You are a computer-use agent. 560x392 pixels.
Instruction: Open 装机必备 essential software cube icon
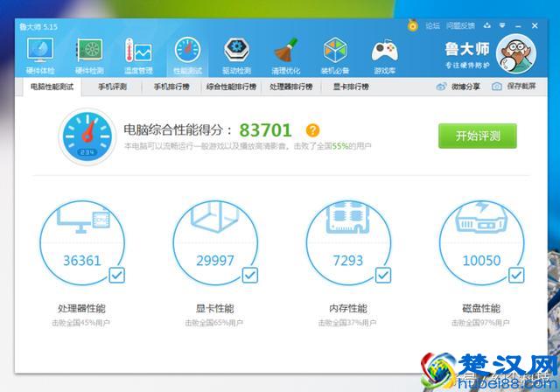335,55
